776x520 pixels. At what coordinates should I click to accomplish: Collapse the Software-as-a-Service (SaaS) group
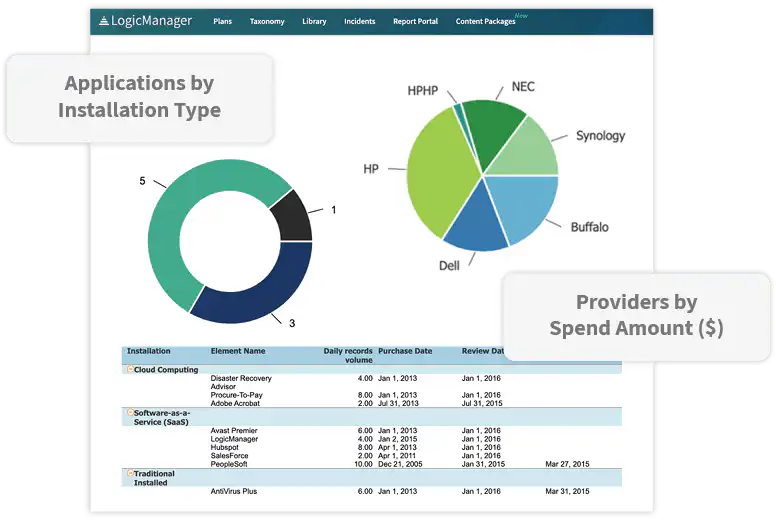(x=130, y=412)
